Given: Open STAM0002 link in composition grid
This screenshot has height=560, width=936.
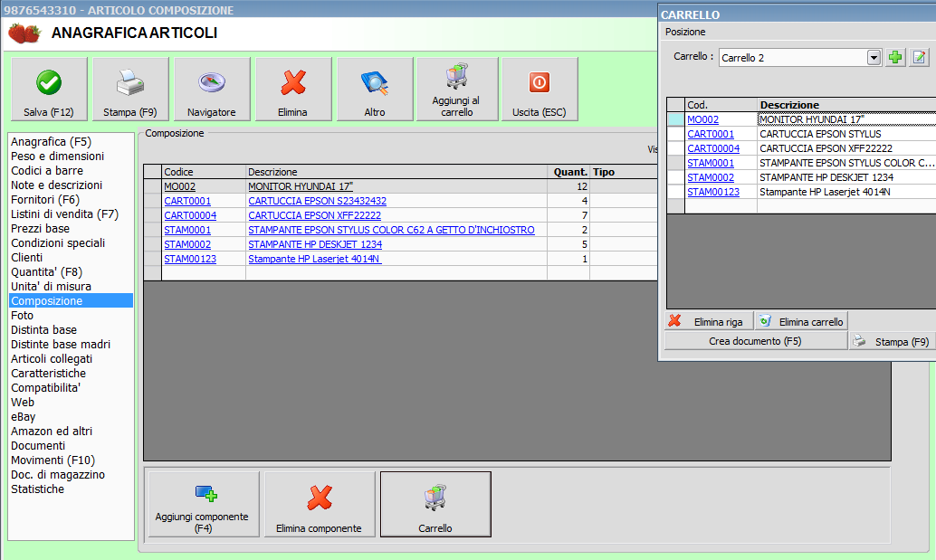Looking at the screenshot, I should pyautogui.click(x=187, y=244).
